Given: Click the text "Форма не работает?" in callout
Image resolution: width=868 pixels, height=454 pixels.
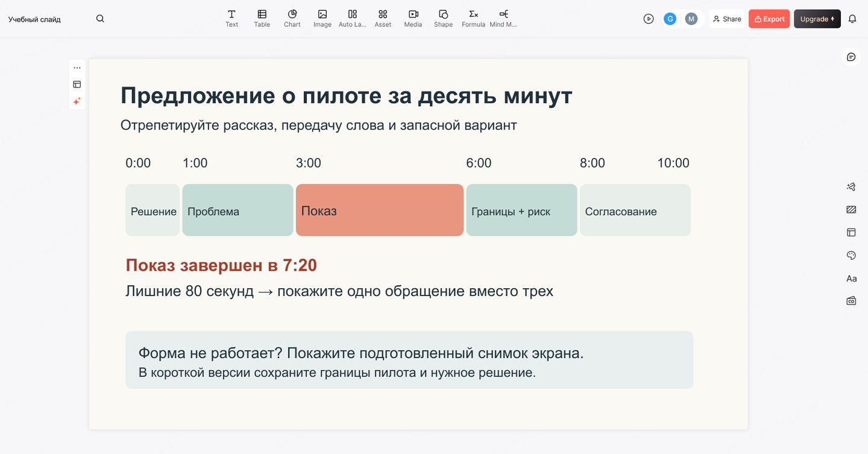Looking at the screenshot, I should click(211, 353).
